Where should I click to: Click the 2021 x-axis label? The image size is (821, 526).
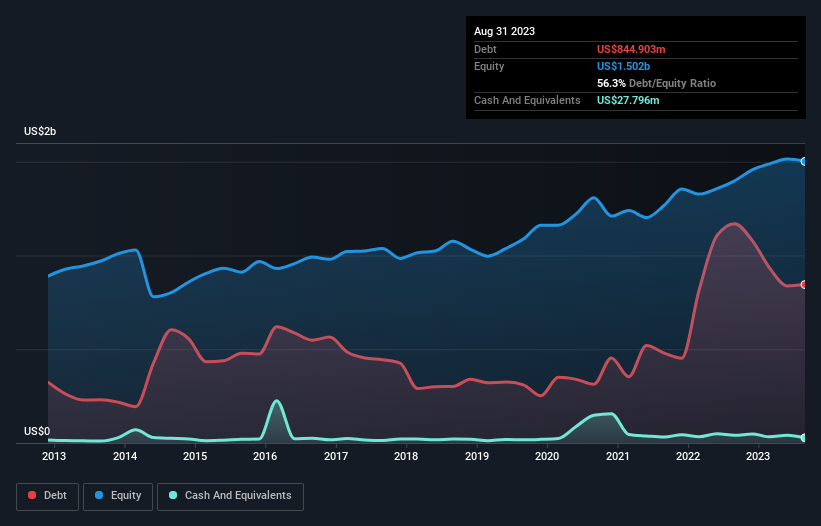click(x=617, y=456)
